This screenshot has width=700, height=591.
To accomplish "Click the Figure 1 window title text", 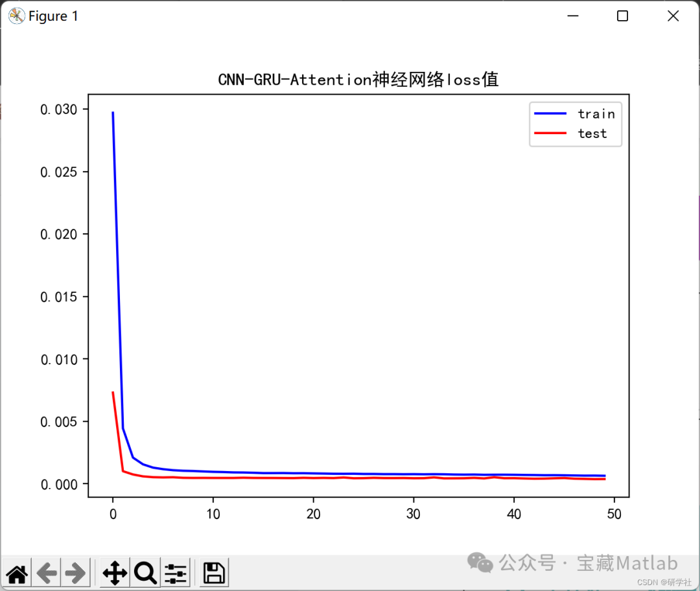I will coord(54,16).
